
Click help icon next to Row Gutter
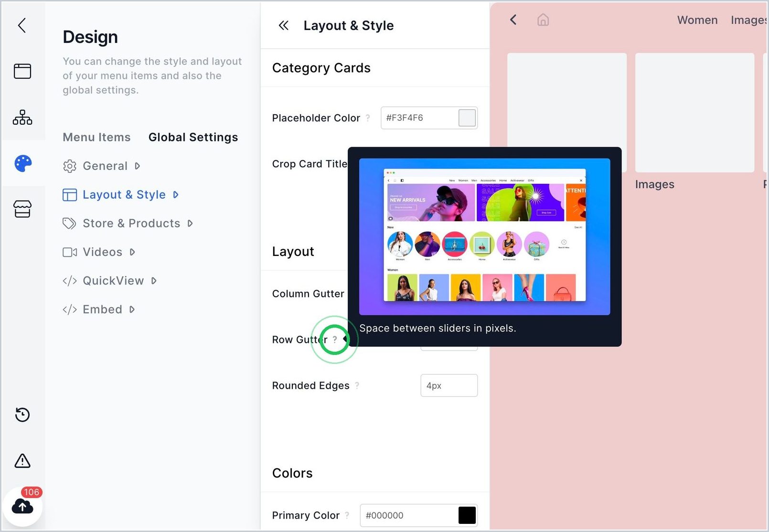point(335,340)
